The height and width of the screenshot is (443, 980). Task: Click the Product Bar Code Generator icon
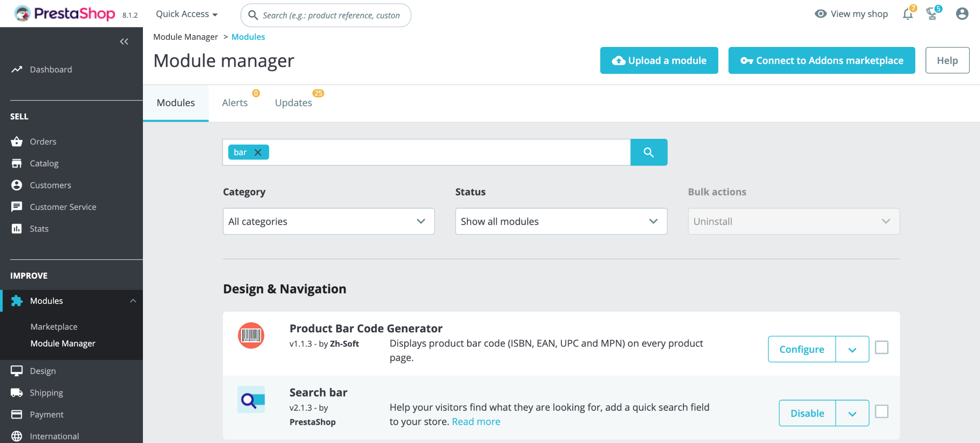click(251, 335)
